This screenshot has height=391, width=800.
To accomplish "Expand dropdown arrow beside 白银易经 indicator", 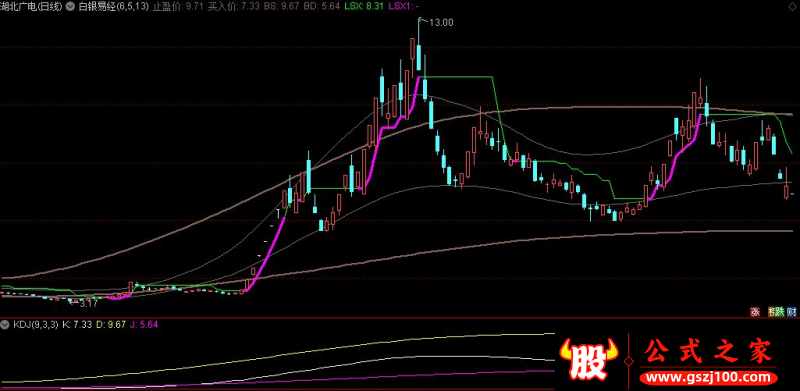I will click(71, 6).
